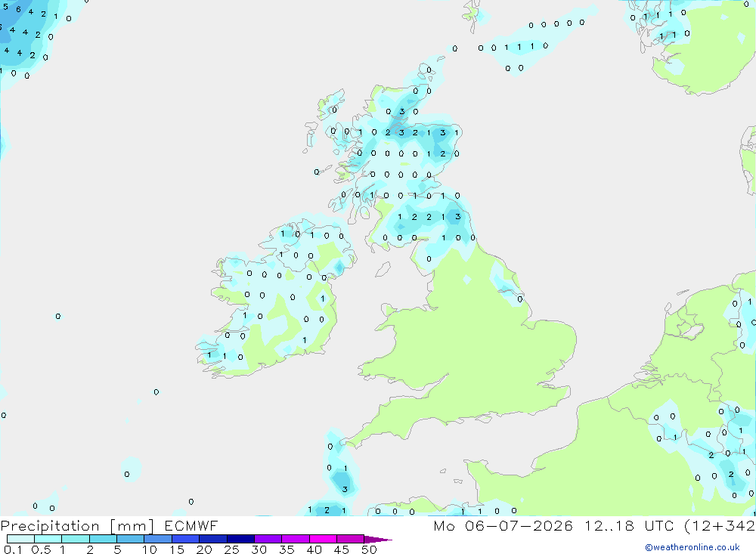756x554 pixels.
Task: Click the '45' legend scale label
Action: (x=342, y=549)
